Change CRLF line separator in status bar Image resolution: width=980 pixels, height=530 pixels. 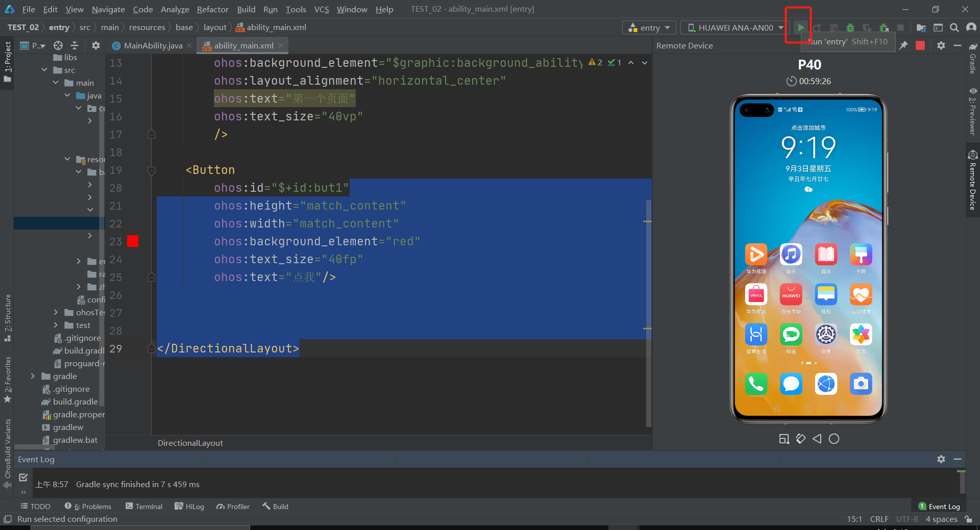point(879,519)
